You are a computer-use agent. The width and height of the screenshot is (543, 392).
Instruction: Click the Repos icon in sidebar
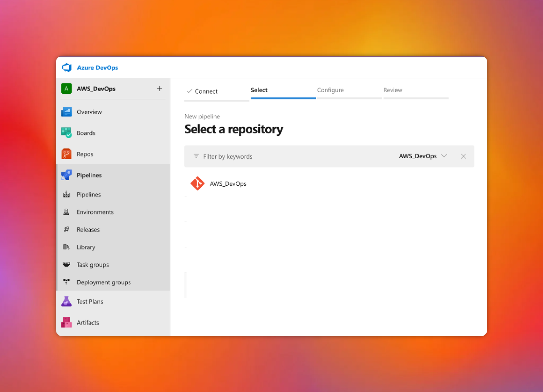(x=66, y=154)
